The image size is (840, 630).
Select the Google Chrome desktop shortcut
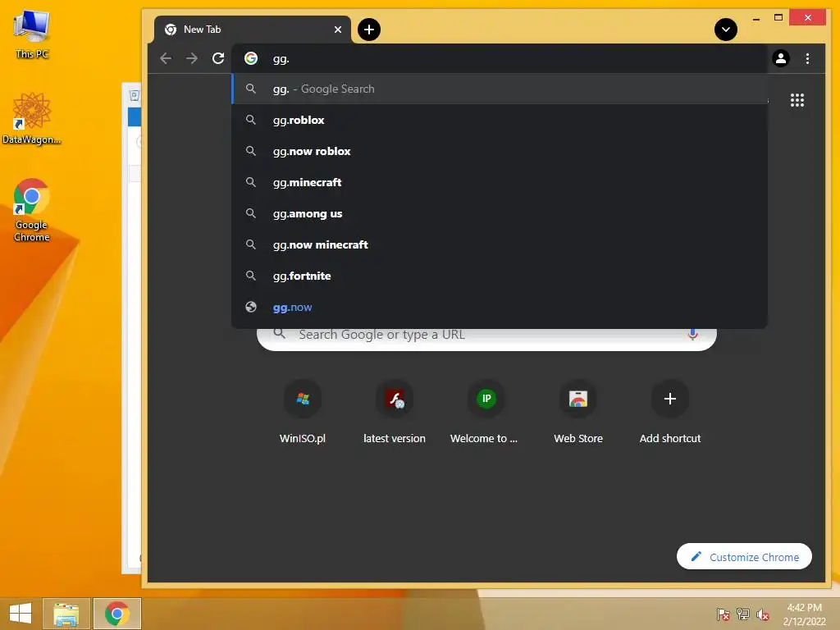(32, 210)
